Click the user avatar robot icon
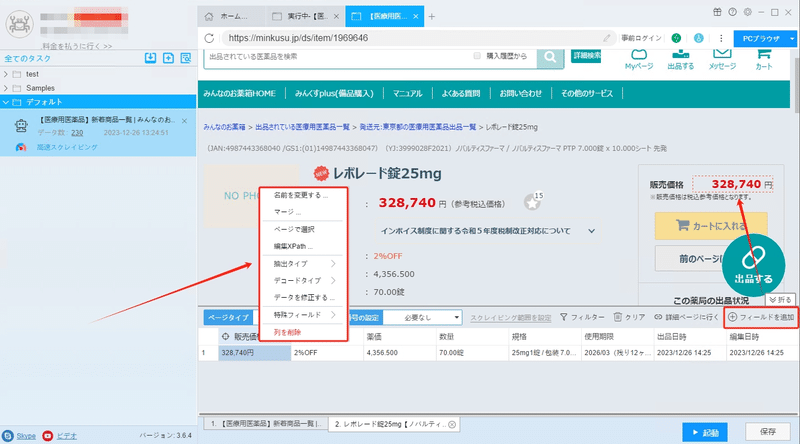The width and height of the screenshot is (800, 444). (19, 23)
